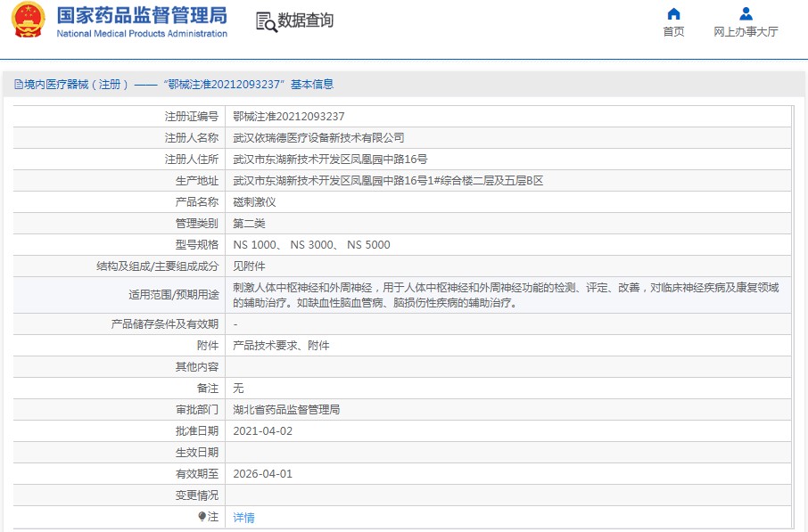Viewport: 808px width, 532px height.
Task: Click the document icon beside 境内医疗器械
Action: [x=19, y=85]
